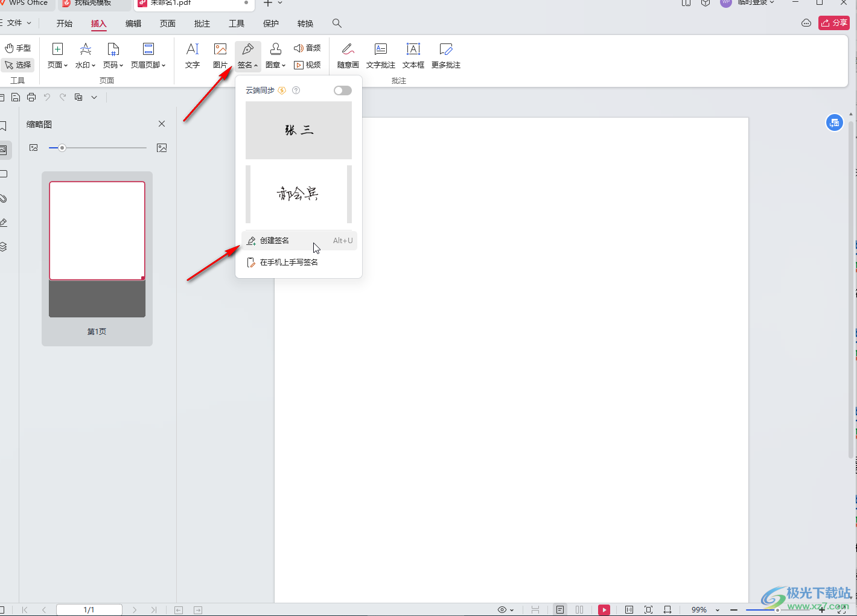Open the layers sidebar panel
Image resolution: width=857 pixels, height=616 pixels.
click(3, 247)
